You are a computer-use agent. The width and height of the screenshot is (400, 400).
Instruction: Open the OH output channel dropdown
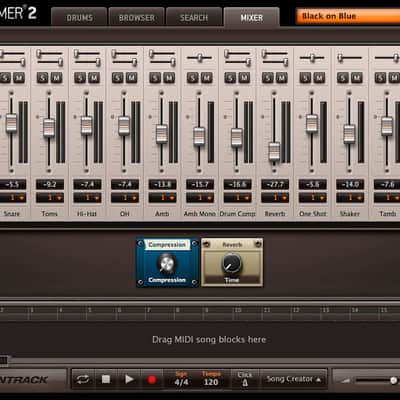(x=125, y=198)
